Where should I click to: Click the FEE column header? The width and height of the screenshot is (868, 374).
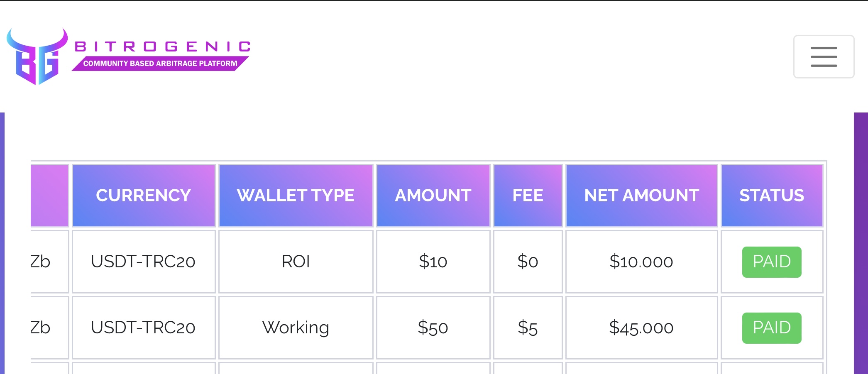(x=528, y=196)
